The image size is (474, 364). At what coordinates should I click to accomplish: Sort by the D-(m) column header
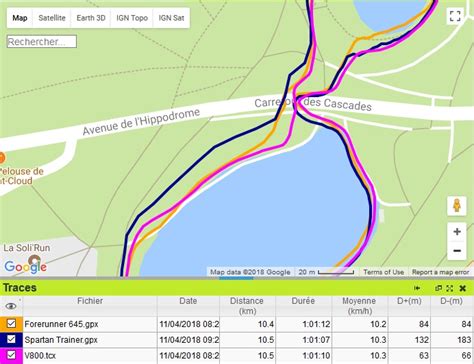[x=451, y=306]
